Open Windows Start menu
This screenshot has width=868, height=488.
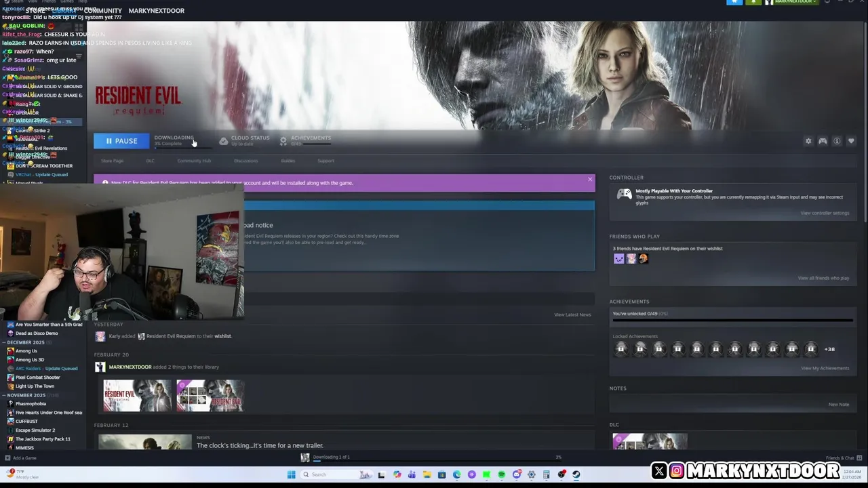tap(291, 474)
